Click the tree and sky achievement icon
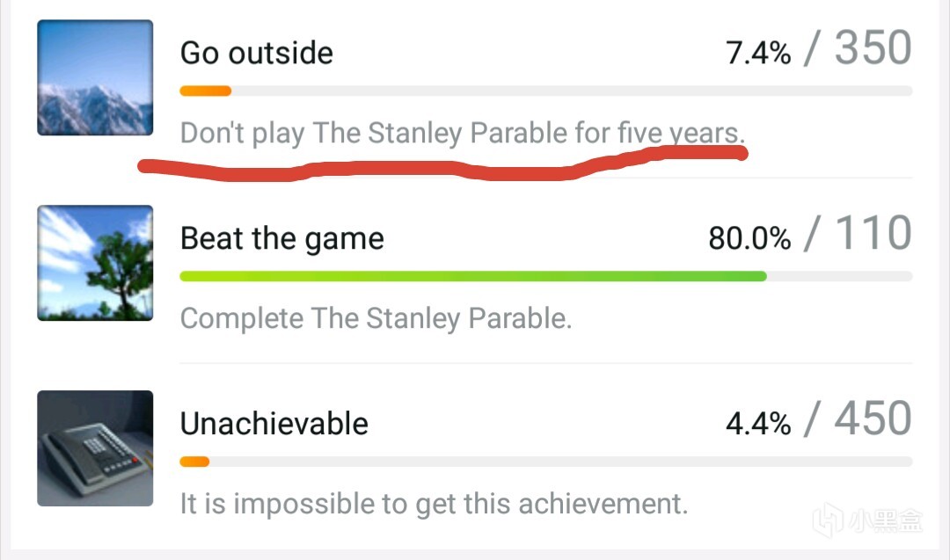The height and width of the screenshot is (560, 950). (x=95, y=263)
